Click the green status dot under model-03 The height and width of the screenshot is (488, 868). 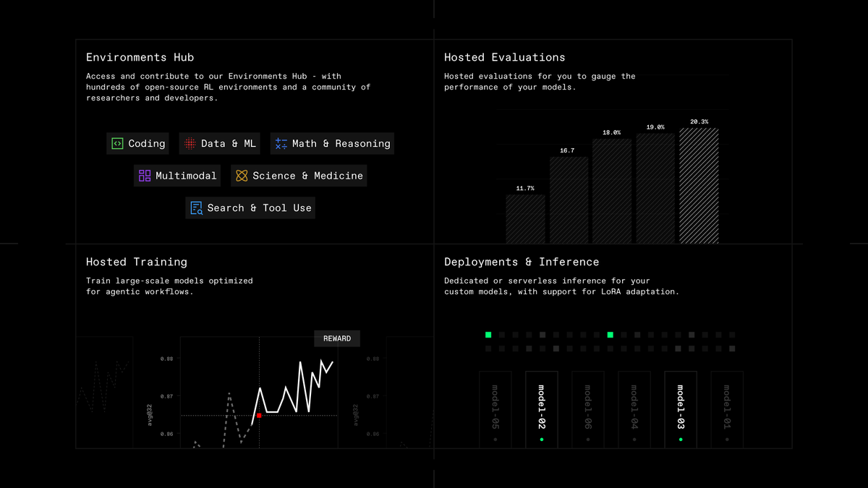(681, 439)
